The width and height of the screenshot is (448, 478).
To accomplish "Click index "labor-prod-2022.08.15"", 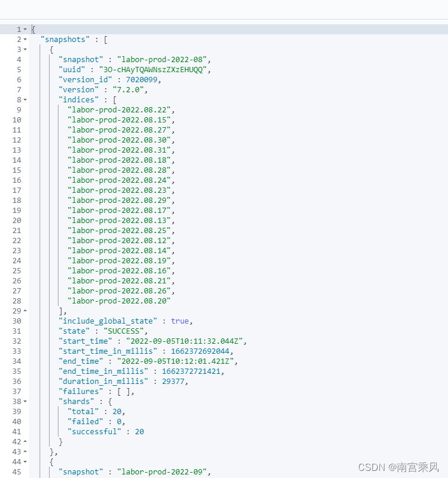I will 119,120.
